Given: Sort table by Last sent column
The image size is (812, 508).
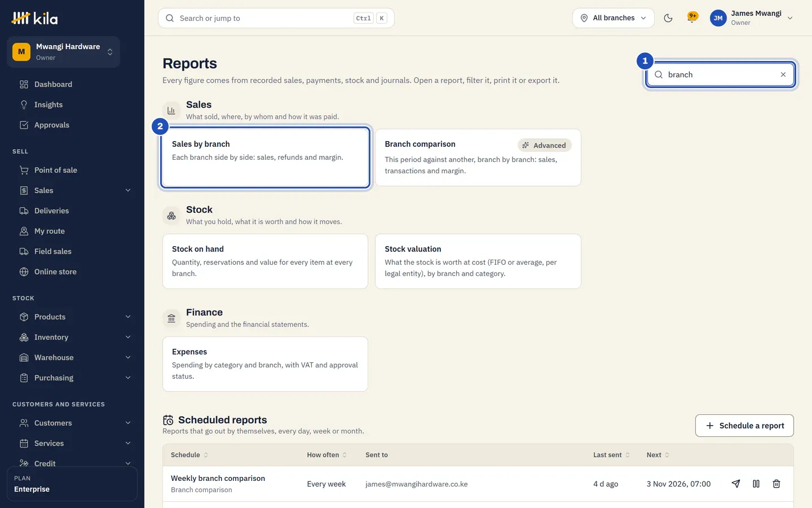Looking at the screenshot, I should (612, 455).
